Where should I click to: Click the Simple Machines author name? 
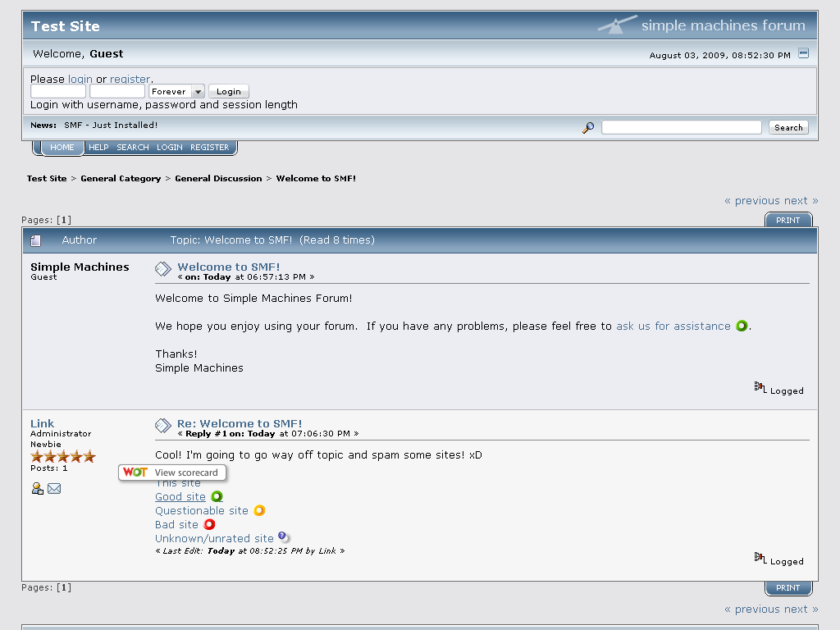[80, 267]
